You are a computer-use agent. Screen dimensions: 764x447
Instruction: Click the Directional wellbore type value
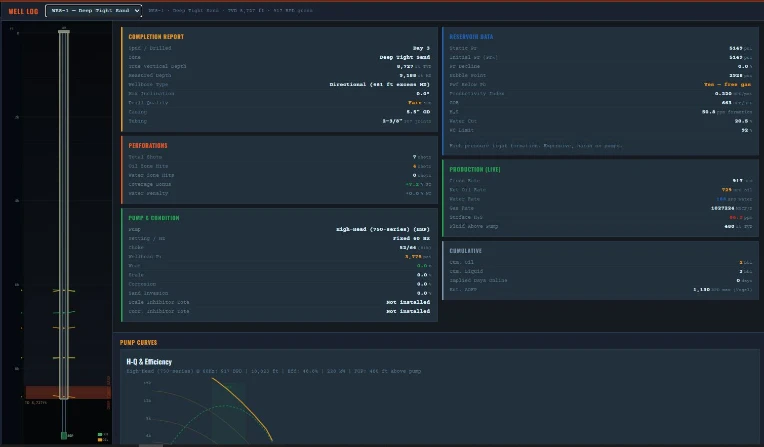click(x=380, y=84)
